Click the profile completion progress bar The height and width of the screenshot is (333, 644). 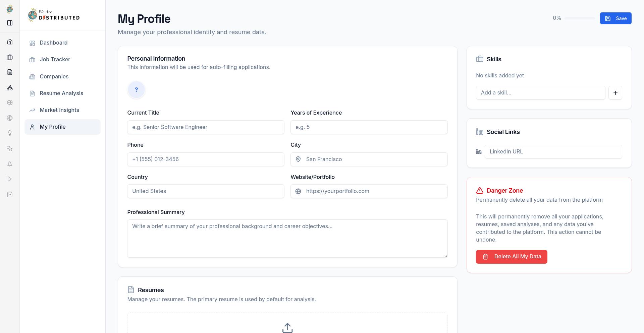[579, 18]
